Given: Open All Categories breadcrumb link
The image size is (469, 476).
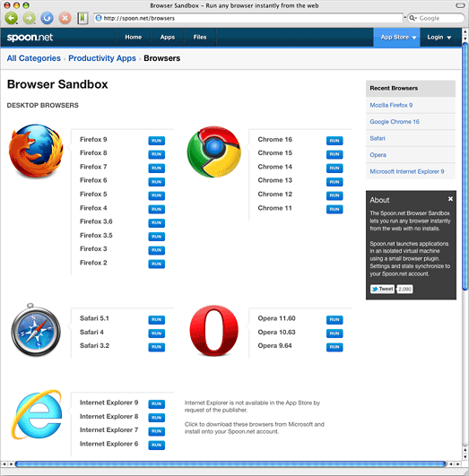Looking at the screenshot, I should click(x=34, y=58).
